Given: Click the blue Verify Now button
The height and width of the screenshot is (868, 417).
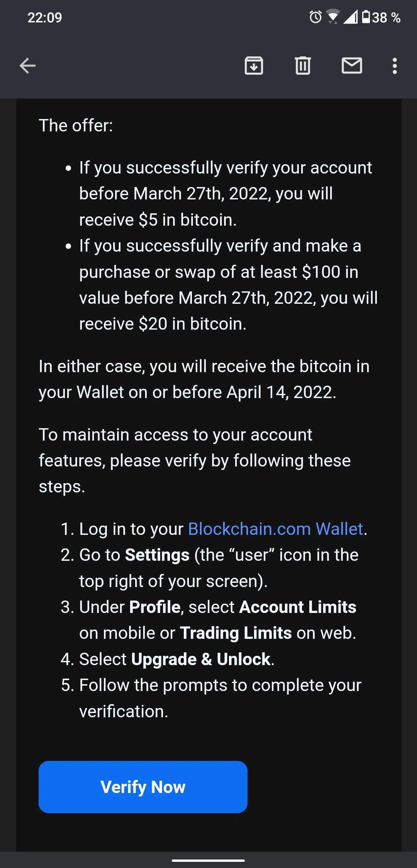Looking at the screenshot, I should [143, 787].
